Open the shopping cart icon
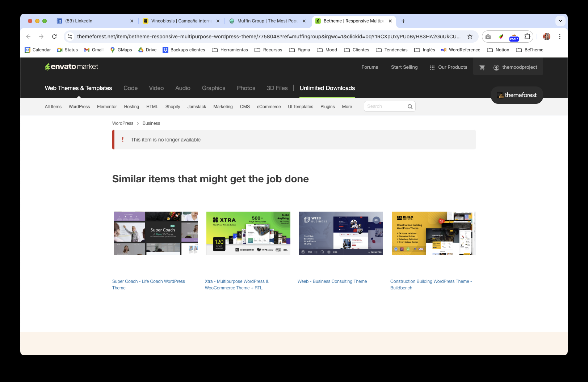Image resolution: width=588 pixels, height=382 pixels. coord(482,67)
